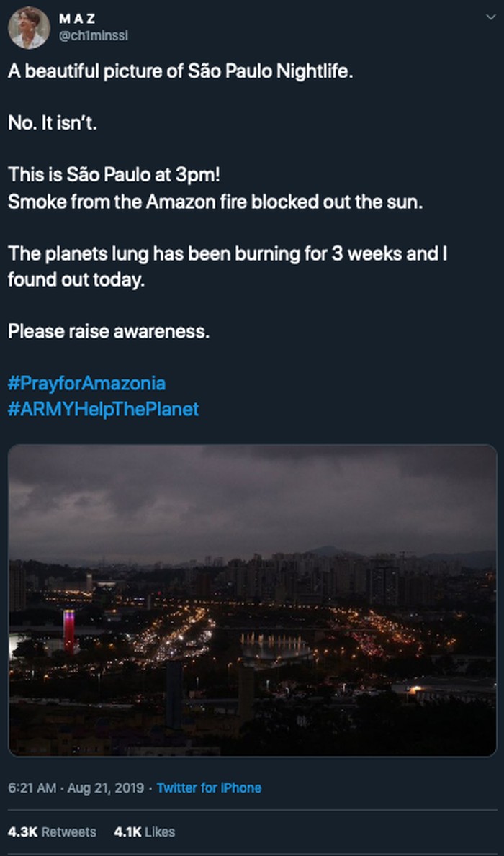The image size is (504, 856).
Task: Open the M A Z display name
Action: pyautogui.click(x=78, y=19)
